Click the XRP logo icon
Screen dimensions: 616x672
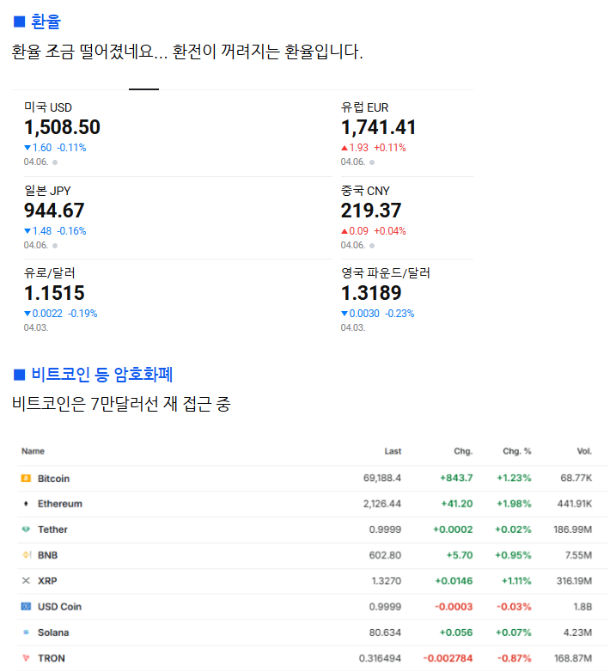[x=26, y=581]
